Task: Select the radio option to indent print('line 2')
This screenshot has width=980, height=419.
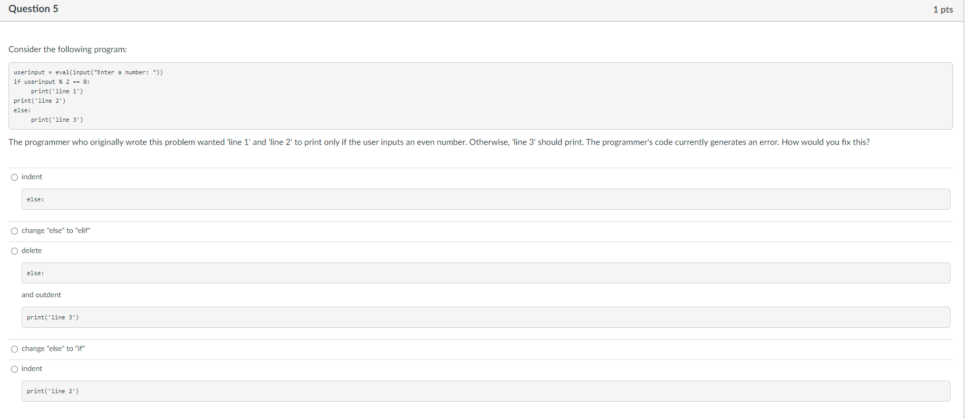Action: [x=15, y=369]
